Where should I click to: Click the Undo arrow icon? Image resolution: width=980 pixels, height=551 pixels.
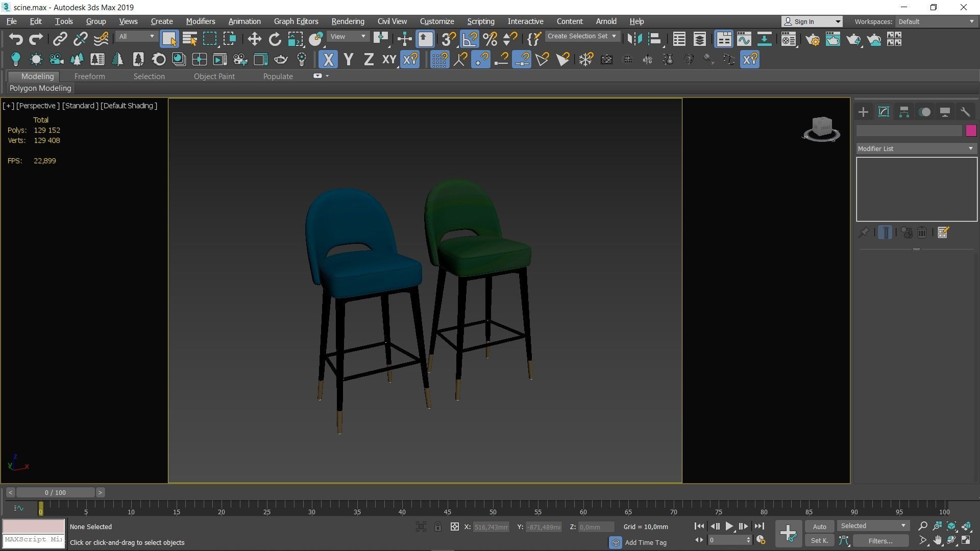16,39
